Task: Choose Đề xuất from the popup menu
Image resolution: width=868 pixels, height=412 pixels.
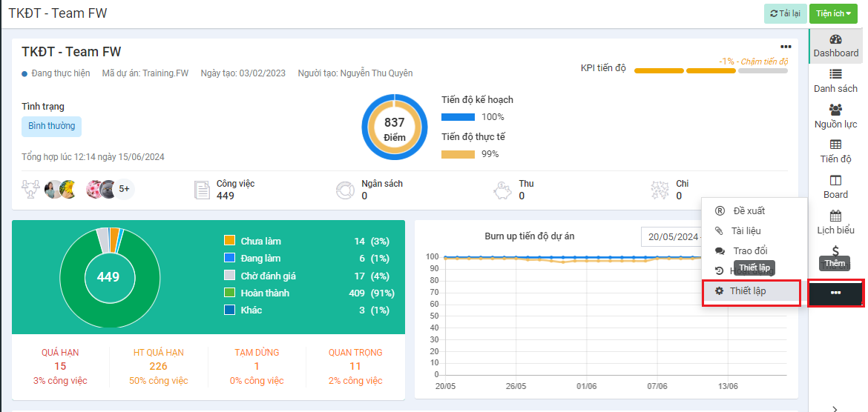Action: (x=748, y=211)
